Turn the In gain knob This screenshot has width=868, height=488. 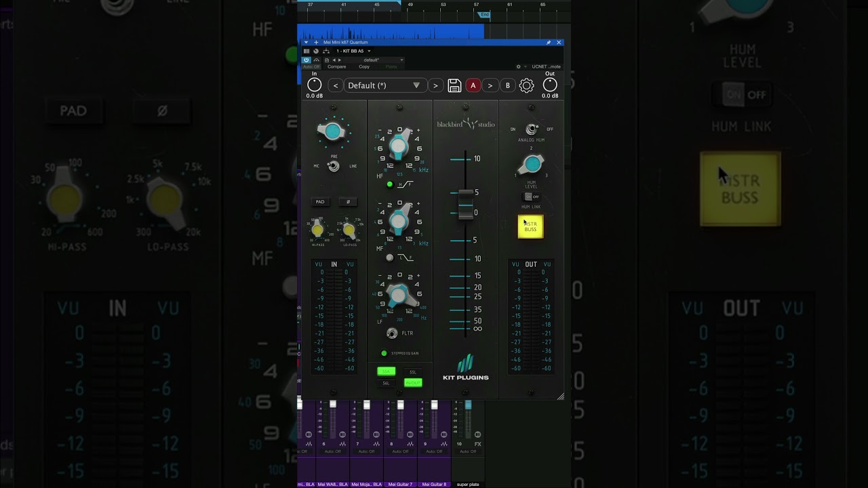pyautogui.click(x=314, y=85)
